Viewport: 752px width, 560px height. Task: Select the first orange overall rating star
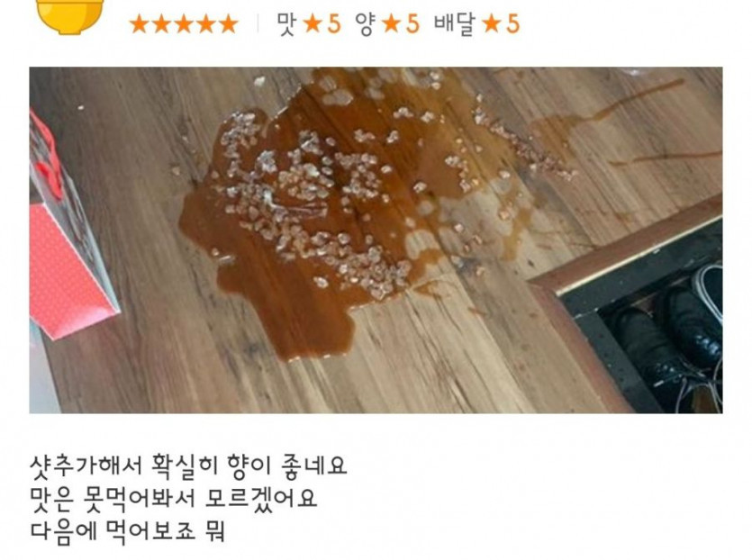tap(139, 24)
